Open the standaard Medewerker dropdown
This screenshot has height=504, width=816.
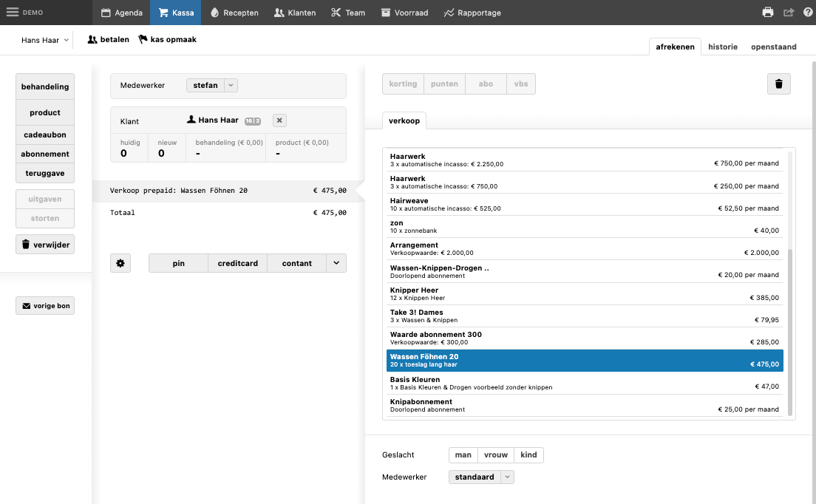tap(507, 477)
